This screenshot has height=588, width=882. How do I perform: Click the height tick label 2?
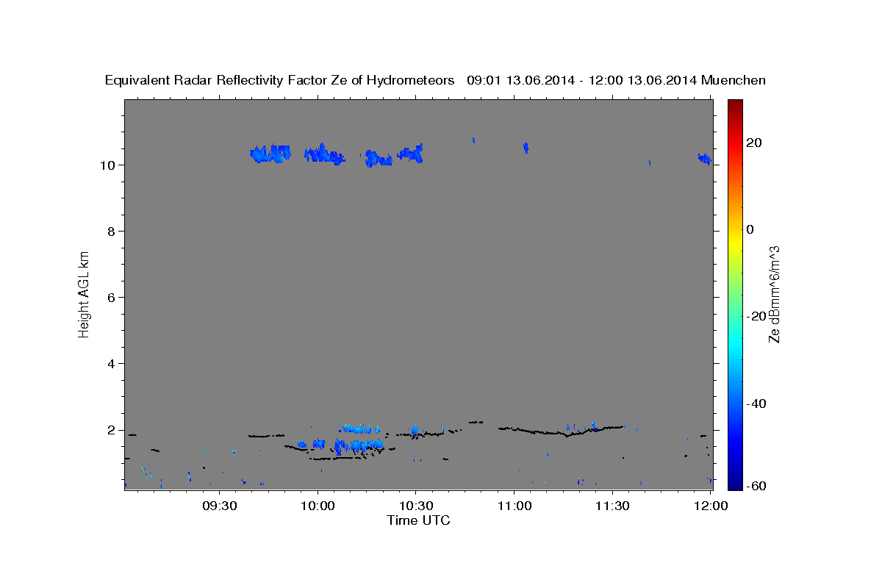112,430
